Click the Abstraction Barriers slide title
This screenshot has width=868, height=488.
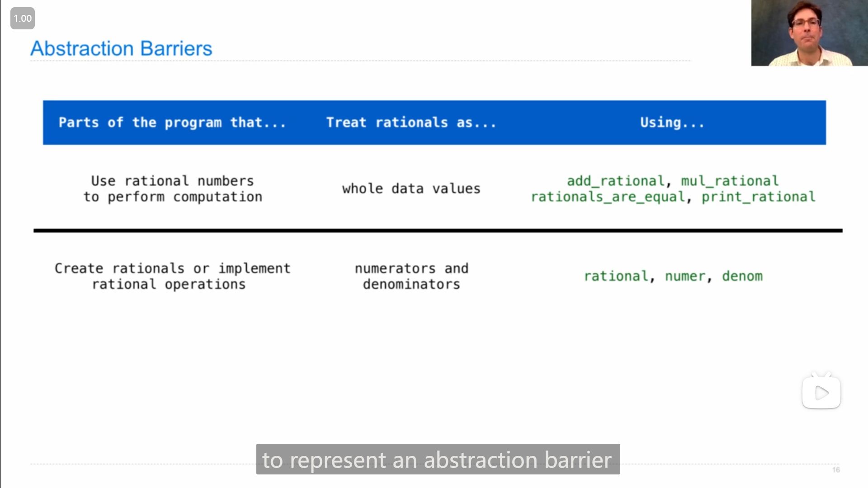tap(121, 48)
